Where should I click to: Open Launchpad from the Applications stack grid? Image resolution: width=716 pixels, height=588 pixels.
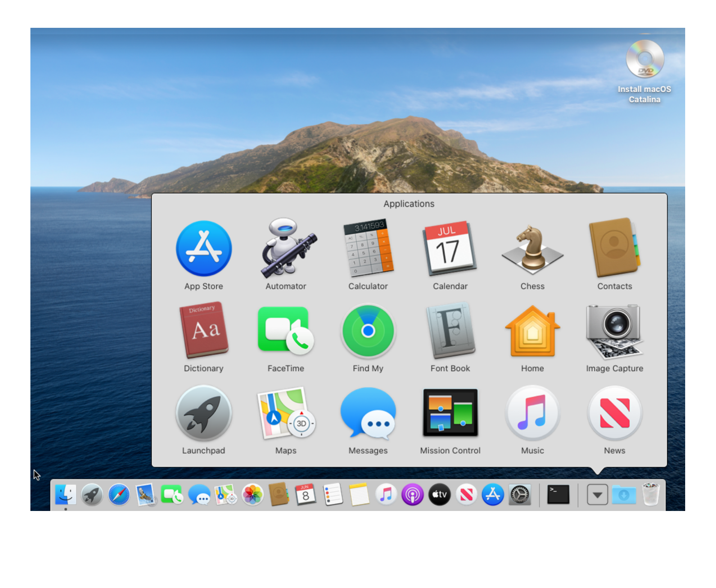(204, 413)
